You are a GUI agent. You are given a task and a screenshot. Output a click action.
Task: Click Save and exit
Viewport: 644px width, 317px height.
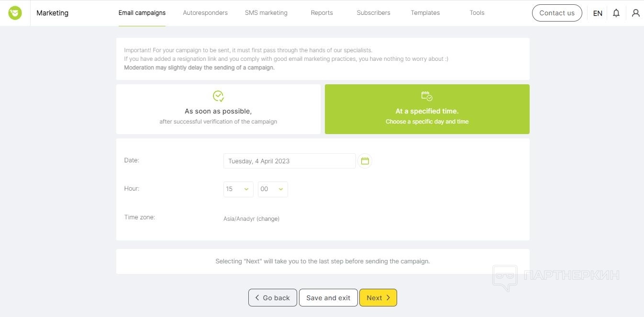point(328,298)
